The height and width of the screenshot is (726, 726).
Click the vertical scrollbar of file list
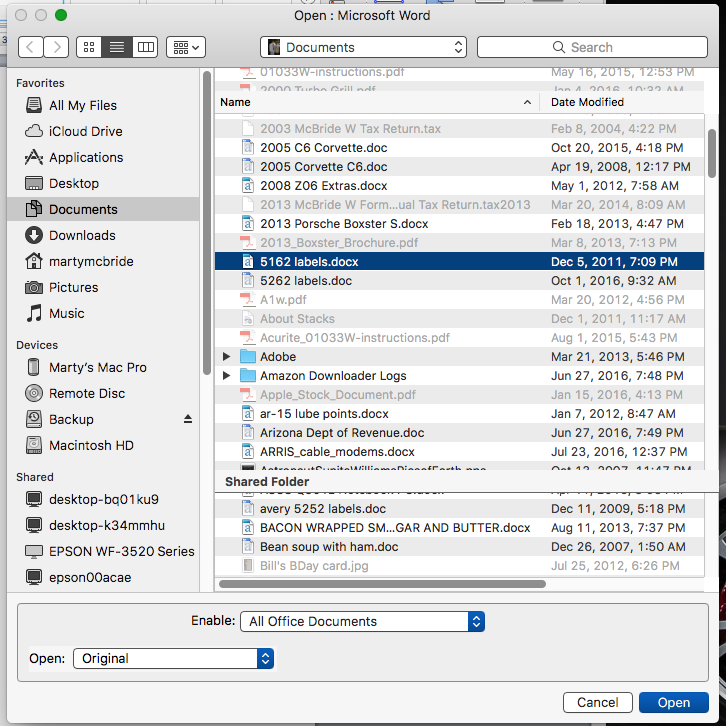712,153
